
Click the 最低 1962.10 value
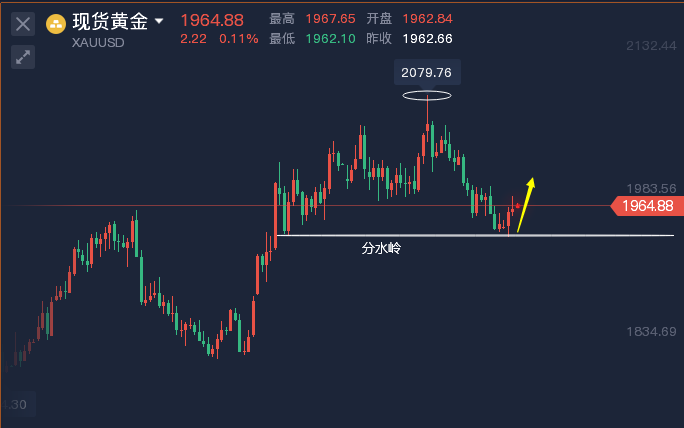[330, 39]
